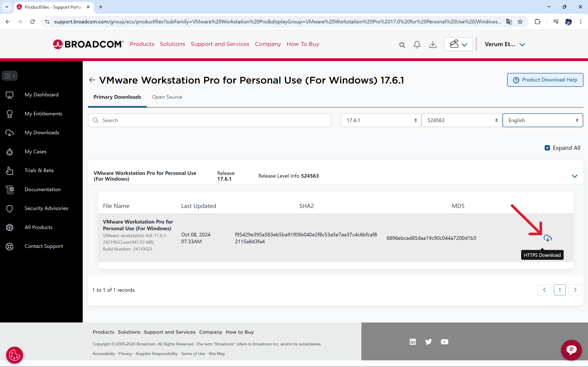588x367 pixels.
Task: Click the Support and Services footer heading
Action: tap(170, 332)
